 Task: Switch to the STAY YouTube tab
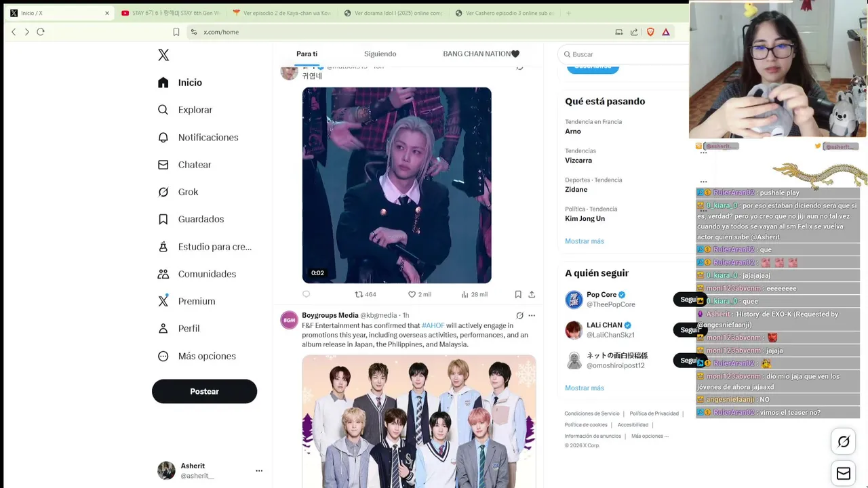171,13
